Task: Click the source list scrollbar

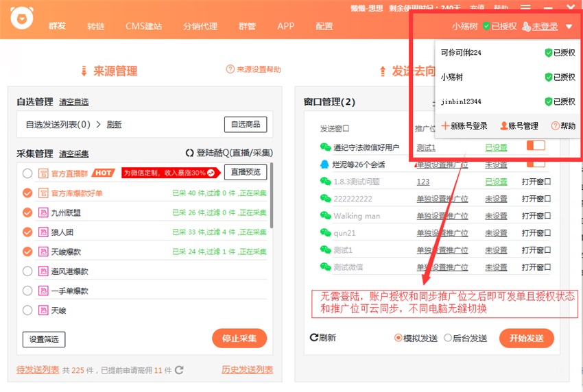Action: [x=272, y=195]
